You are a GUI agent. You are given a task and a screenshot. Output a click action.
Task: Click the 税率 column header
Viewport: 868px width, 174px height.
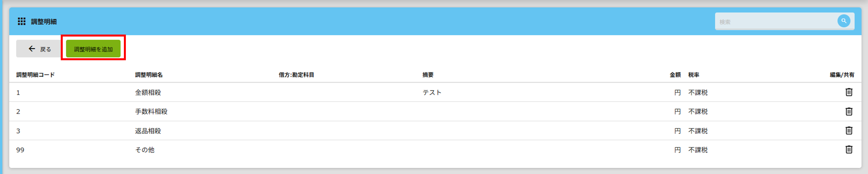(x=693, y=75)
